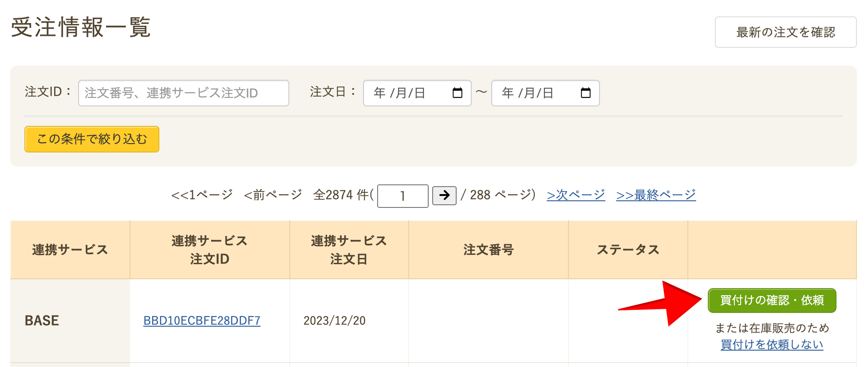Click the 注文ID search input field
Screen dimensions: 868x367
(183, 93)
